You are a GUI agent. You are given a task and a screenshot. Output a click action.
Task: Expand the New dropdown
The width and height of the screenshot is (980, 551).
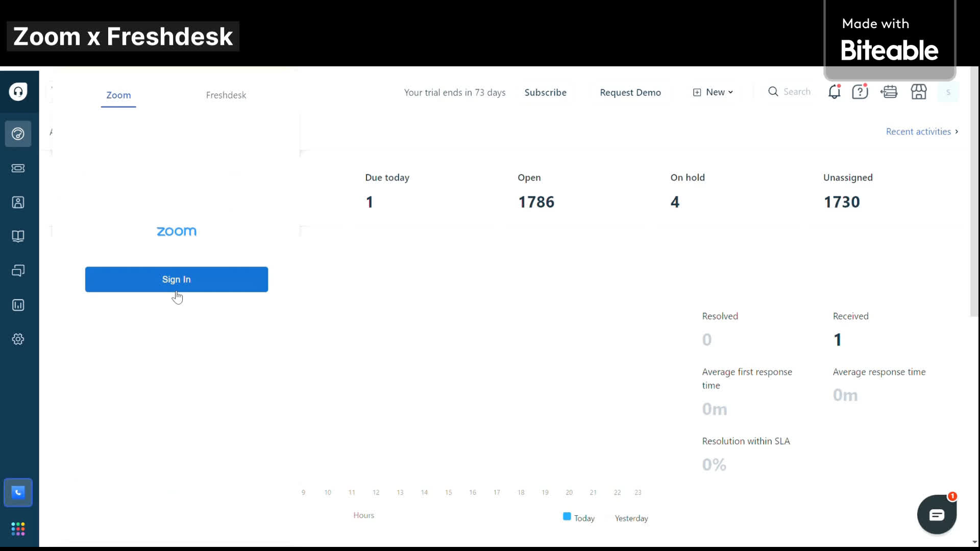714,92
